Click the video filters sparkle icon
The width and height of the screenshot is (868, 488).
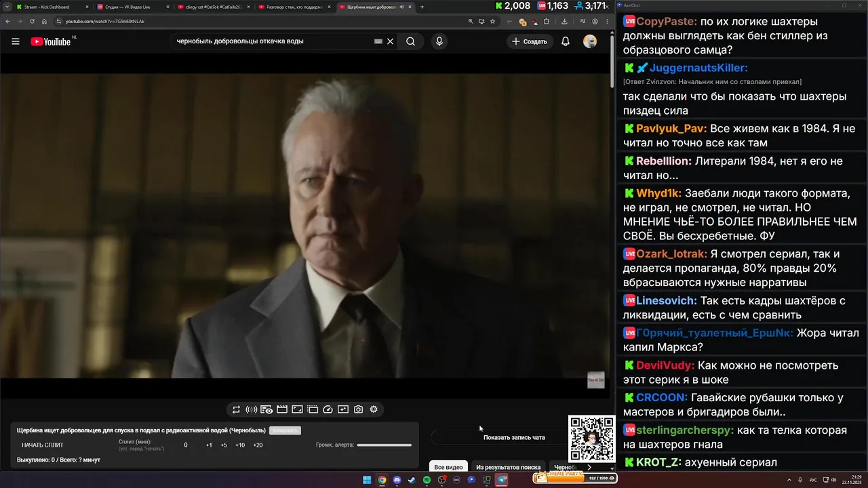[343, 409]
